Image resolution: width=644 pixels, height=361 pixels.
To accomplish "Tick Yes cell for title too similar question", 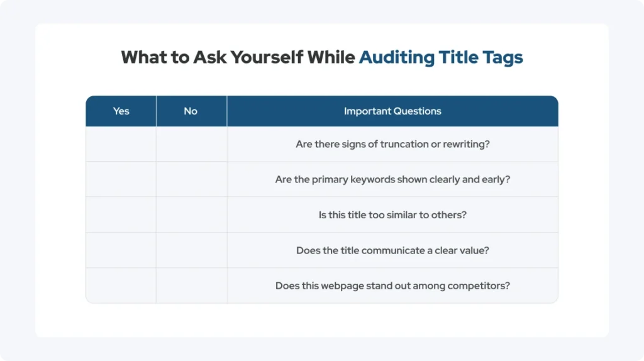I will pos(121,215).
